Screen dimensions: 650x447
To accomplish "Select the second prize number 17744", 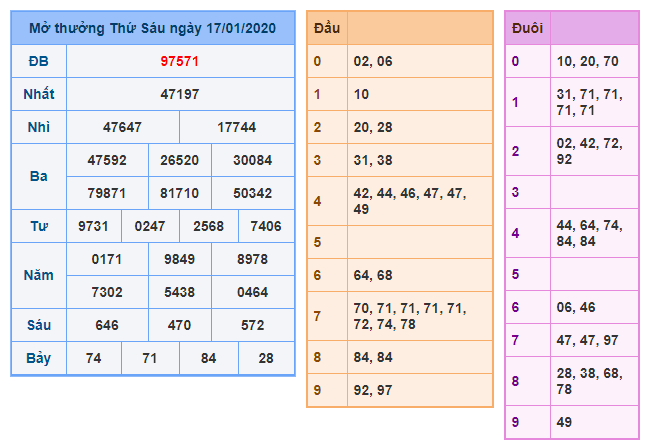I will point(237,127).
